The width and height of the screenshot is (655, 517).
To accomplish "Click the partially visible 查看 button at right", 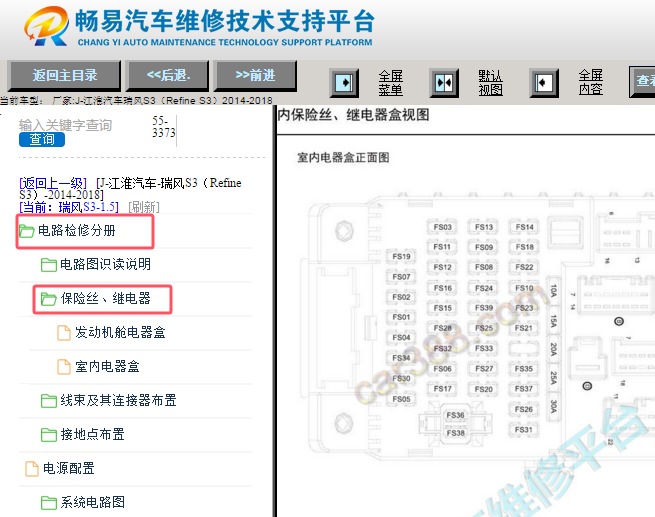I will click(642, 81).
